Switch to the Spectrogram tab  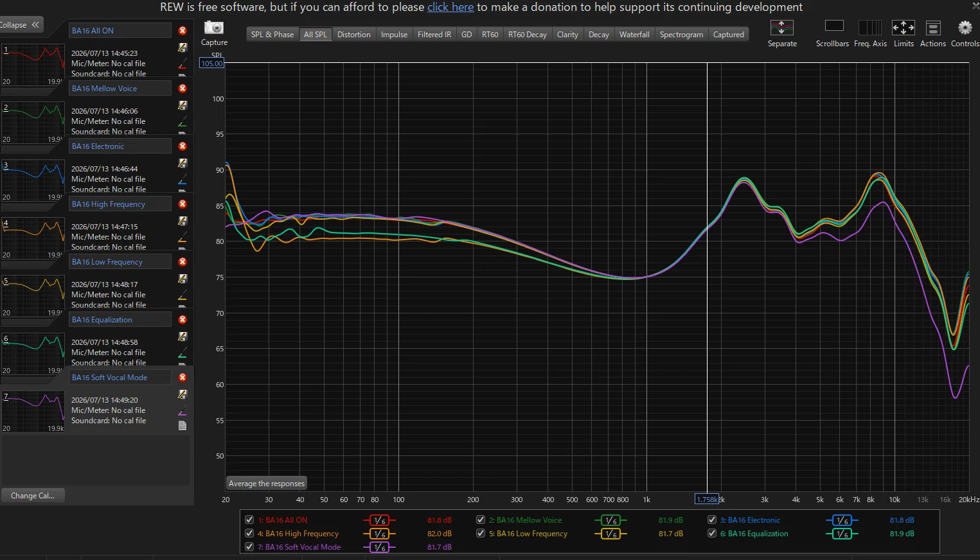point(681,35)
